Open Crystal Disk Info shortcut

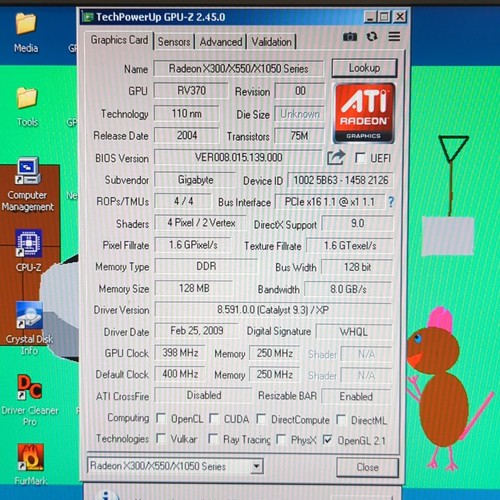tap(29, 328)
